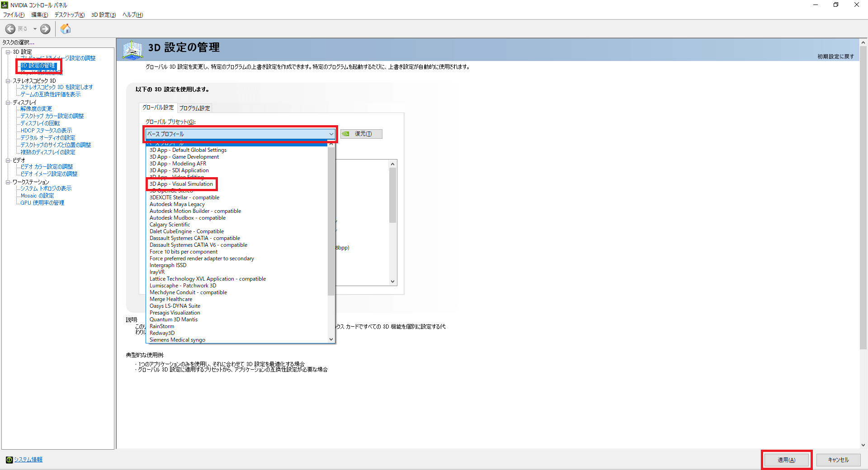Click the Home toolbar icon
This screenshot has width=868, height=470.
coord(66,29)
